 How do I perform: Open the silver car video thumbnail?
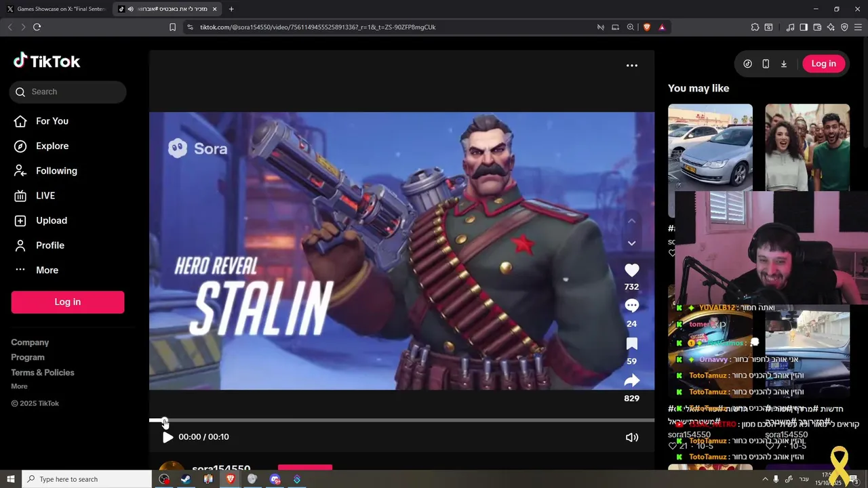coord(710,147)
